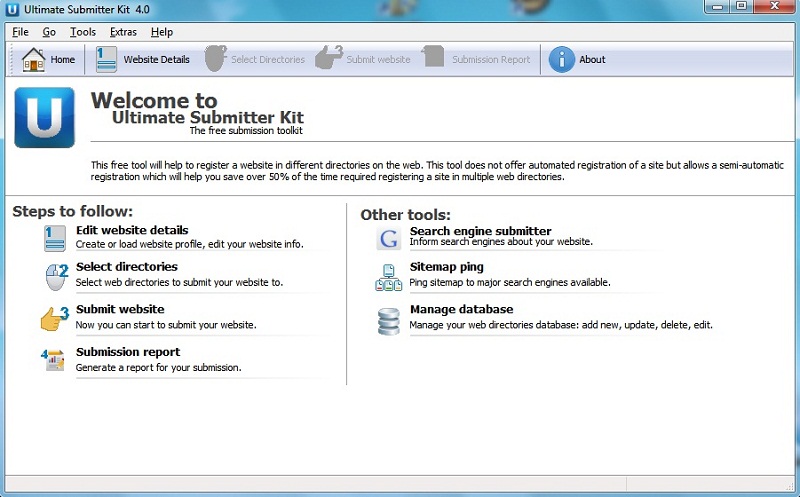Open the Select directories link
This screenshot has width=800, height=497.
pyautogui.click(x=127, y=267)
